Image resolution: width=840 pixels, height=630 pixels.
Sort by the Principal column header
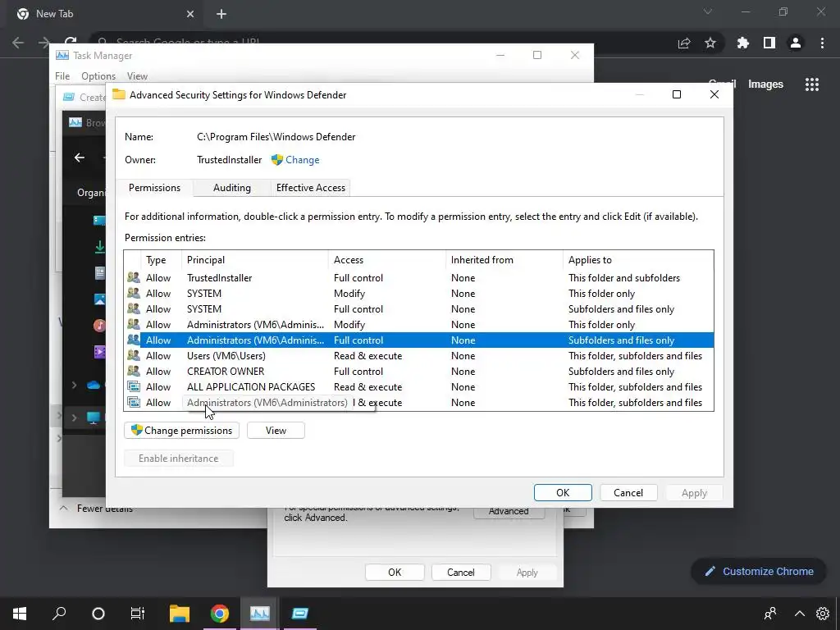point(255,260)
